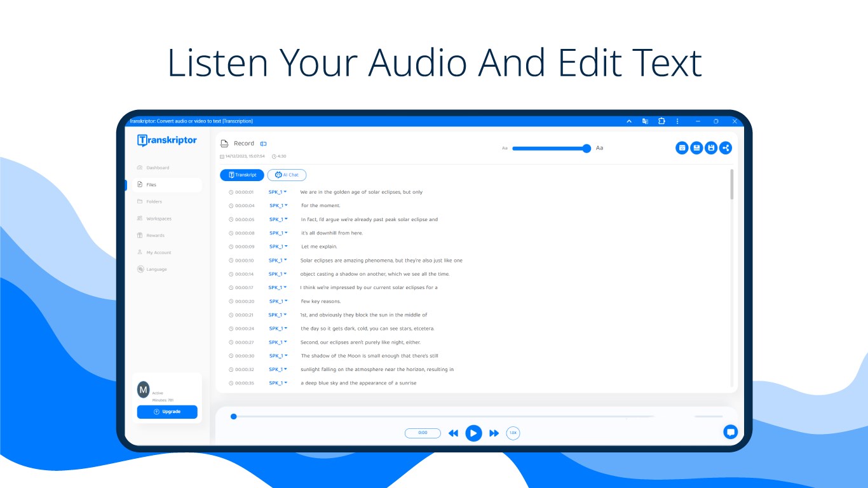Click the fast-forward button

pos(494,433)
